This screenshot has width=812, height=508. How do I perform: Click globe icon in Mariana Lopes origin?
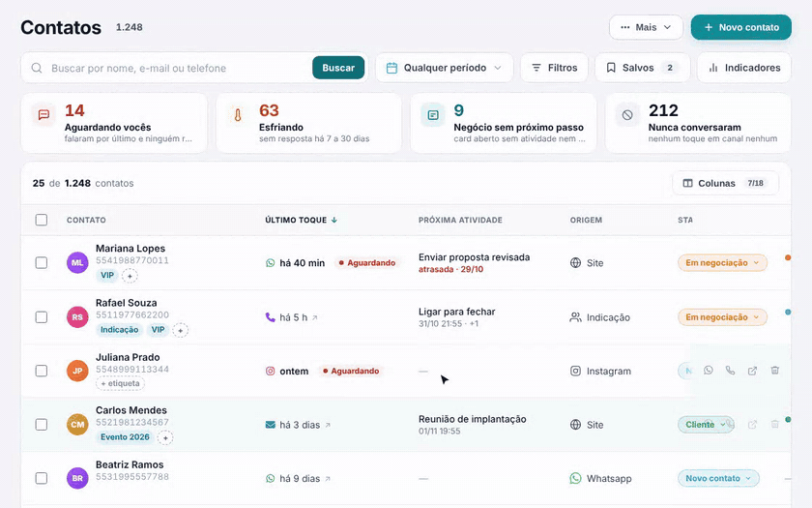[575, 263]
